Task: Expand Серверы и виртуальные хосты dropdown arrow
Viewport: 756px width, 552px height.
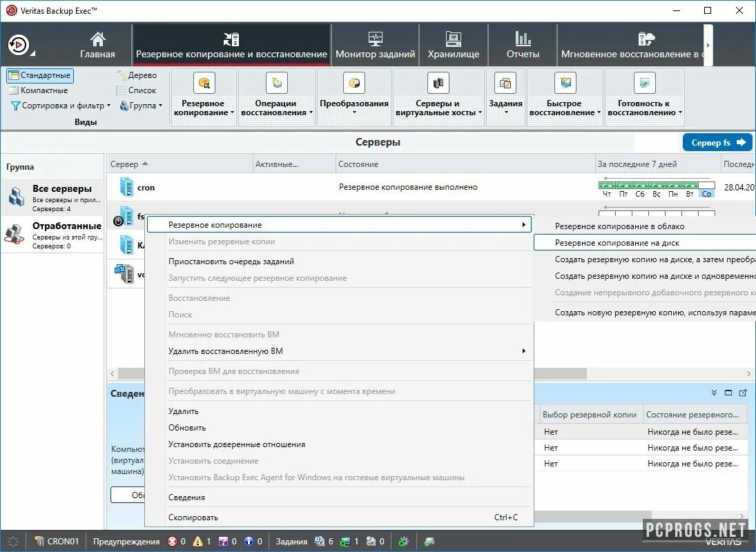Action: [x=481, y=112]
